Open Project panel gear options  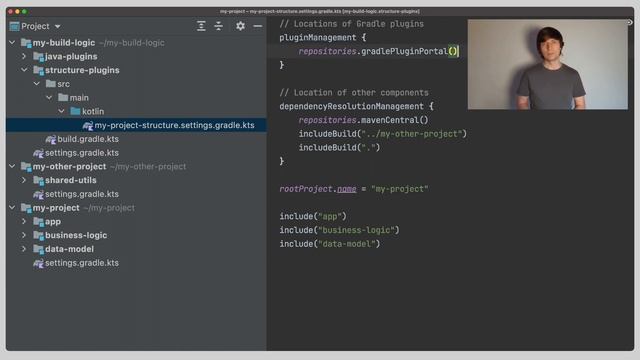pos(240,26)
